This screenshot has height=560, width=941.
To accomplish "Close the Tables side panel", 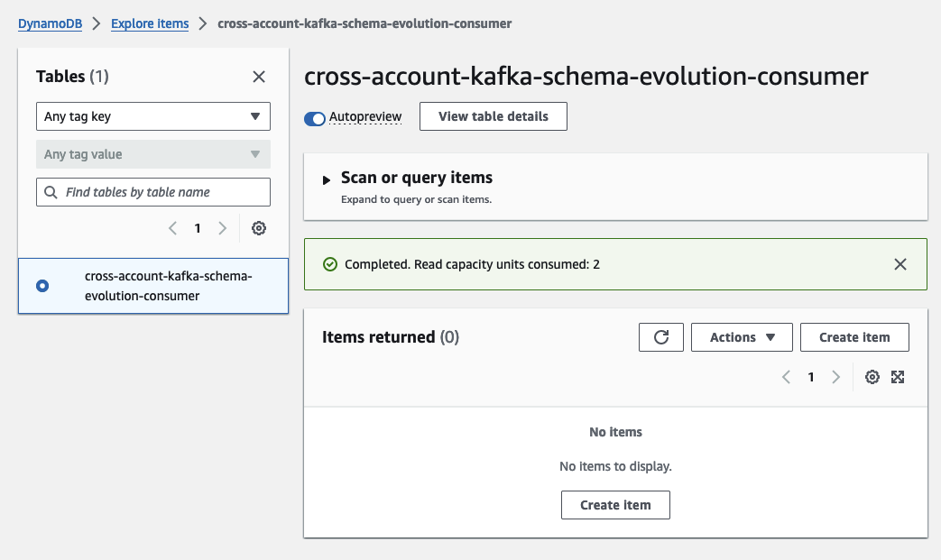I will [259, 77].
